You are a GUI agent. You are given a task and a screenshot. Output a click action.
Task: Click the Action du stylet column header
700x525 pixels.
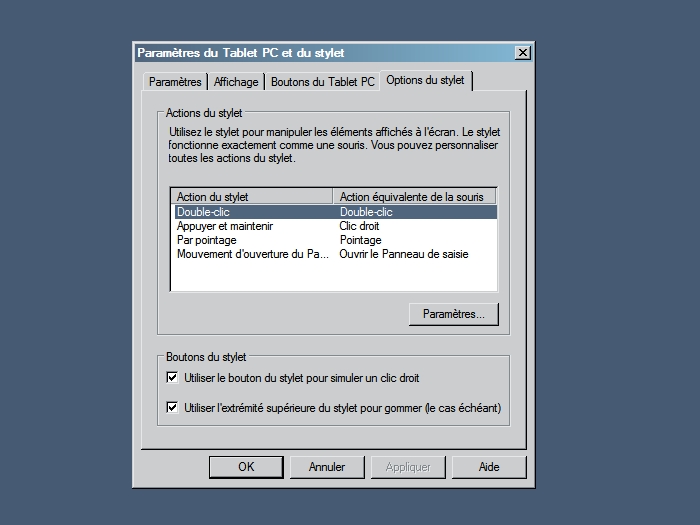click(252, 197)
